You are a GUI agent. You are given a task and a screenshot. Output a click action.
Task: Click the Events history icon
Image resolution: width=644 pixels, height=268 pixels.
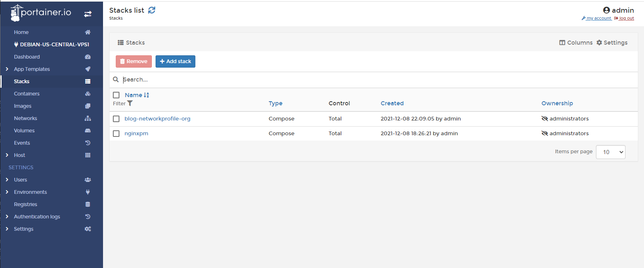[x=88, y=143]
